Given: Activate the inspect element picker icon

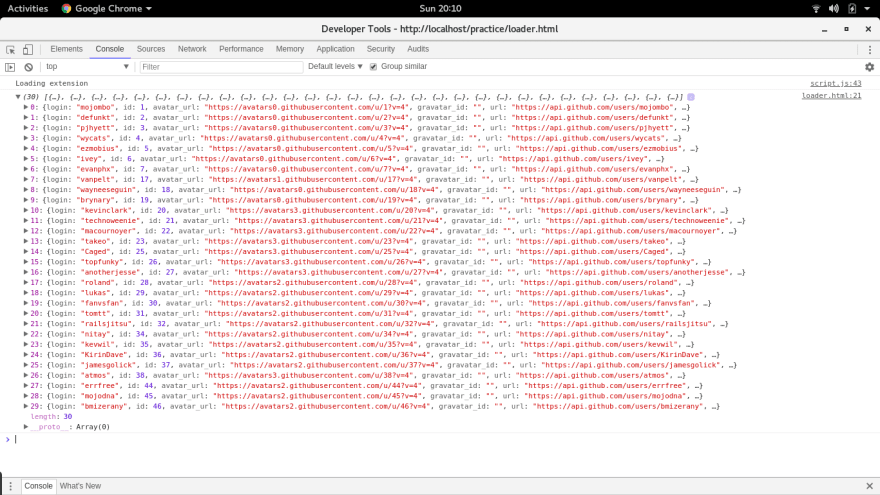Looking at the screenshot, I should pos(11,49).
